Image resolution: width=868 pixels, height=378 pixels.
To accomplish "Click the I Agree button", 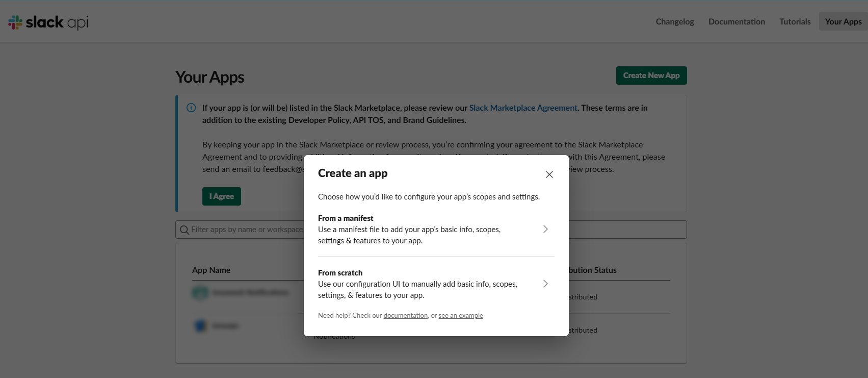I will click(x=222, y=196).
